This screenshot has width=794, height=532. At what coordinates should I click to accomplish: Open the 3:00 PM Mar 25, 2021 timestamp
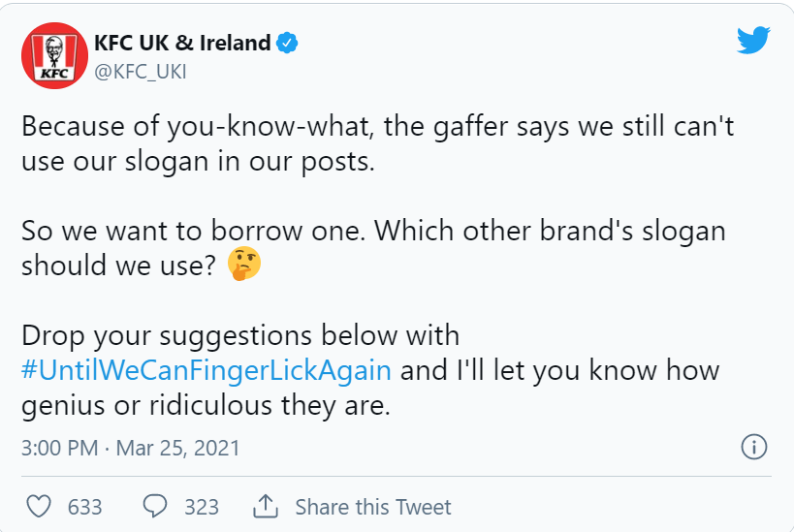coord(131,448)
